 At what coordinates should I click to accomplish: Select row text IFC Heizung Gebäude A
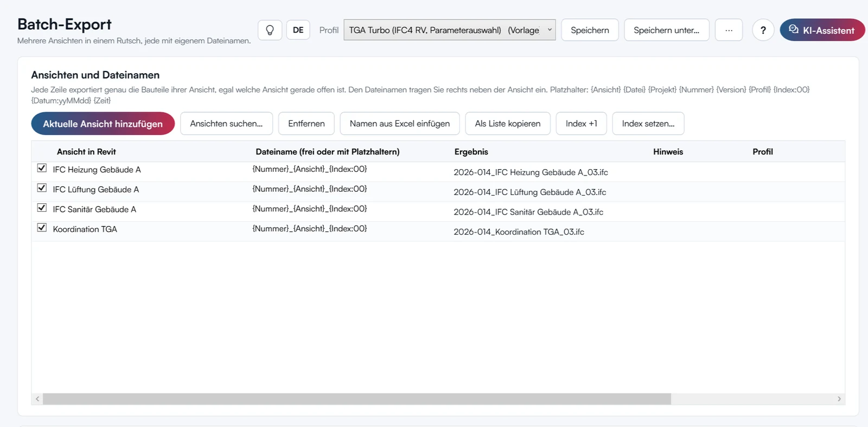97,170
